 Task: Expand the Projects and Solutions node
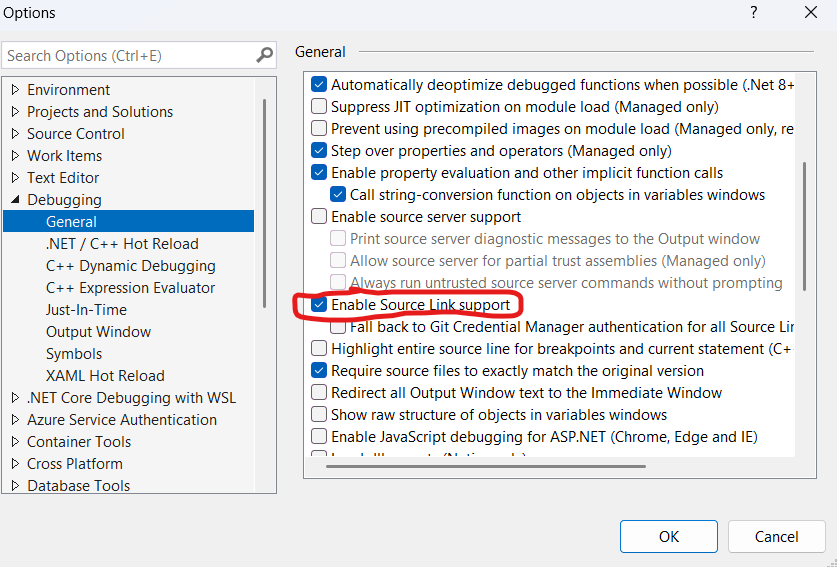pos(15,111)
